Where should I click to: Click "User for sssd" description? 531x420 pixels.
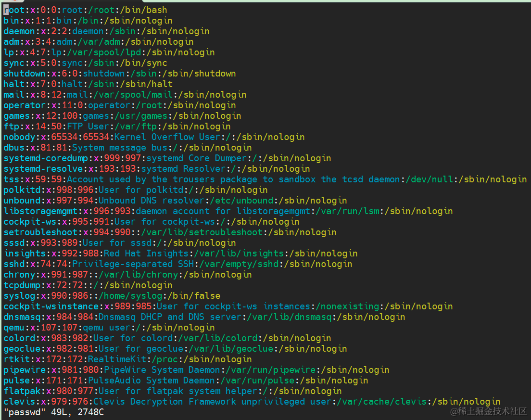(x=117, y=243)
